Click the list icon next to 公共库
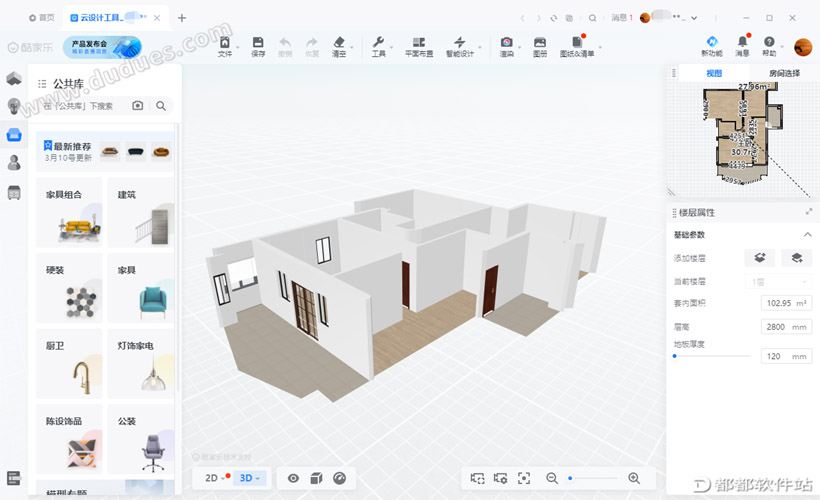Image resolution: width=820 pixels, height=500 pixels. pos(42,84)
